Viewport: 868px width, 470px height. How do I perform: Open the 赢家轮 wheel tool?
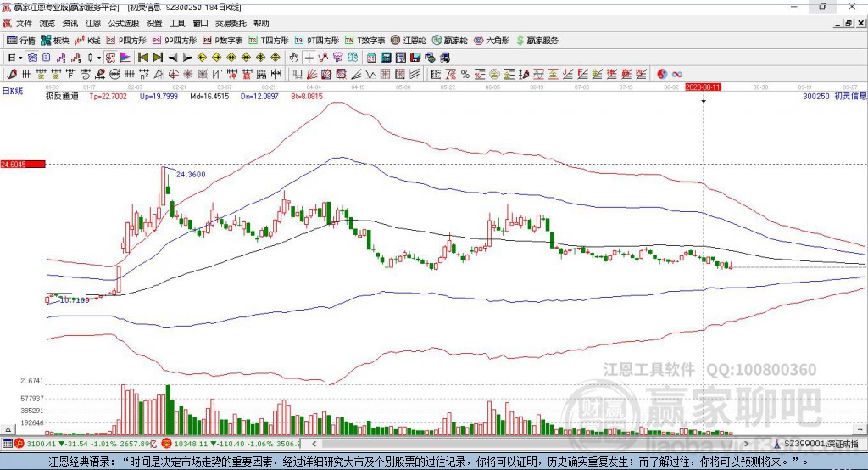pyautogui.click(x=449, y=41)
